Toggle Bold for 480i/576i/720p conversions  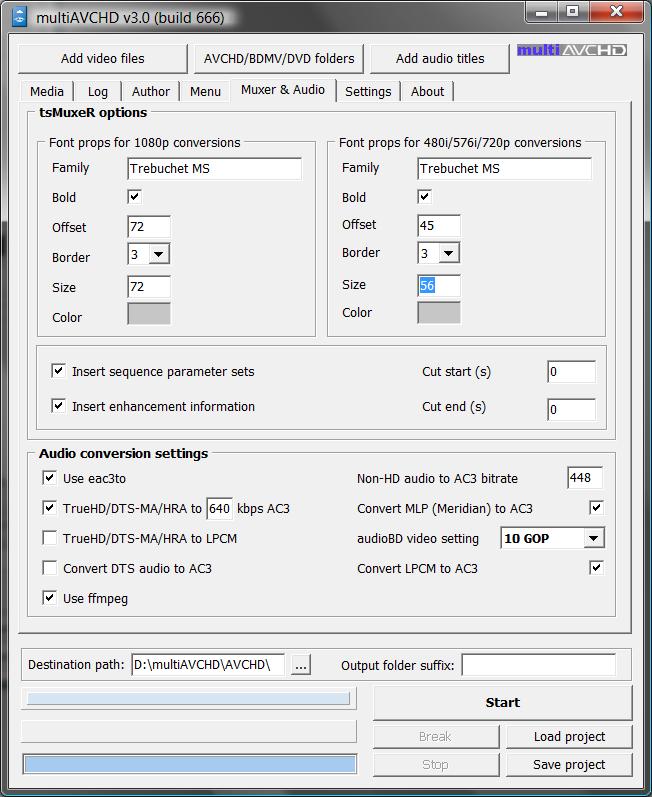[425, 197]
